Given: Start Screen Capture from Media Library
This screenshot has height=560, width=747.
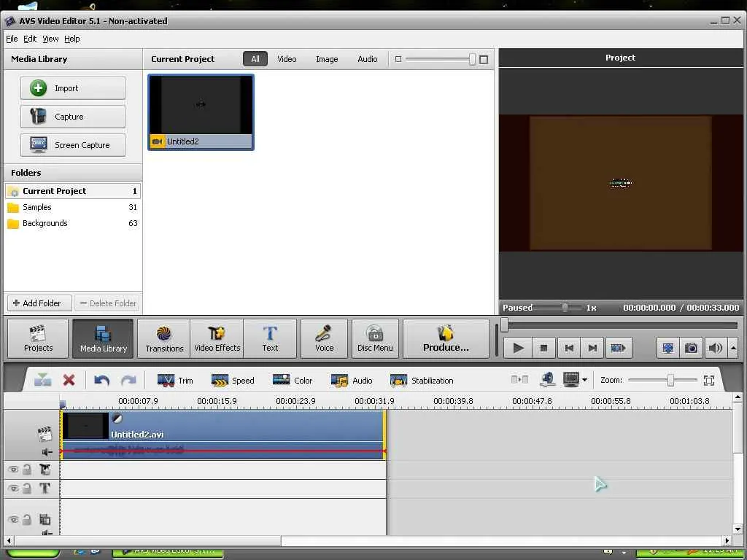Looking at the screenshot, I should point(73,145).
